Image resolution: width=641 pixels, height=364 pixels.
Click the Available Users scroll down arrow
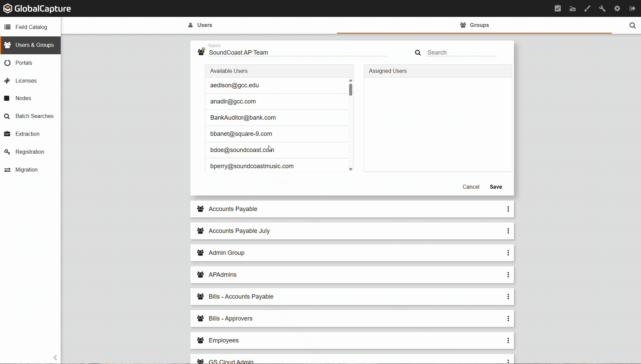pyautogui.click(x=350, y=170)
